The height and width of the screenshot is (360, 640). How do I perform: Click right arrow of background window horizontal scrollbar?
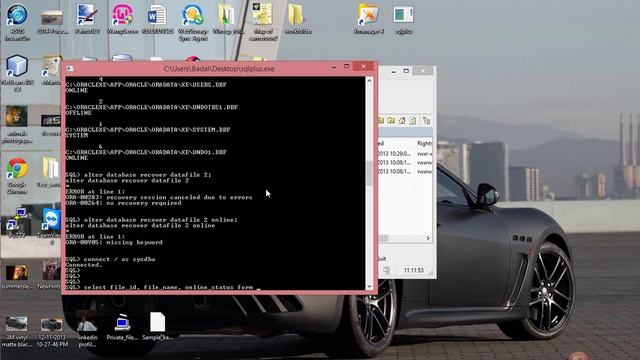point(428,238)
